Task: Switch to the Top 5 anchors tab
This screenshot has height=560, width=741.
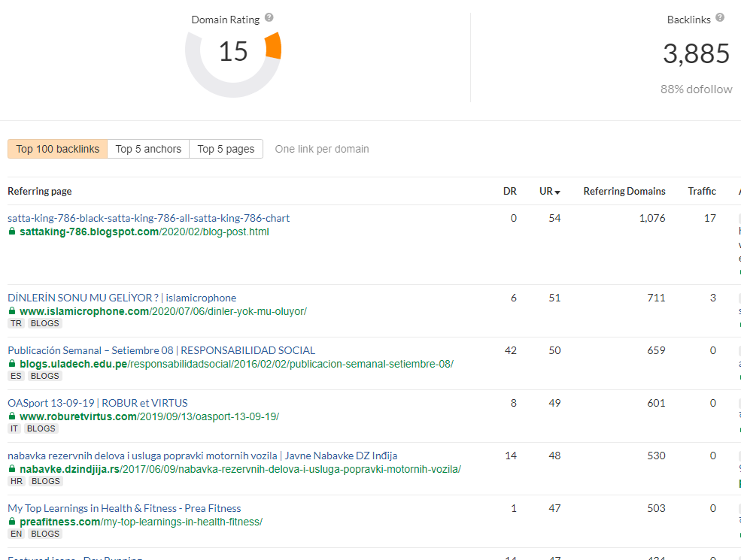Action: (x=148, y=149)
